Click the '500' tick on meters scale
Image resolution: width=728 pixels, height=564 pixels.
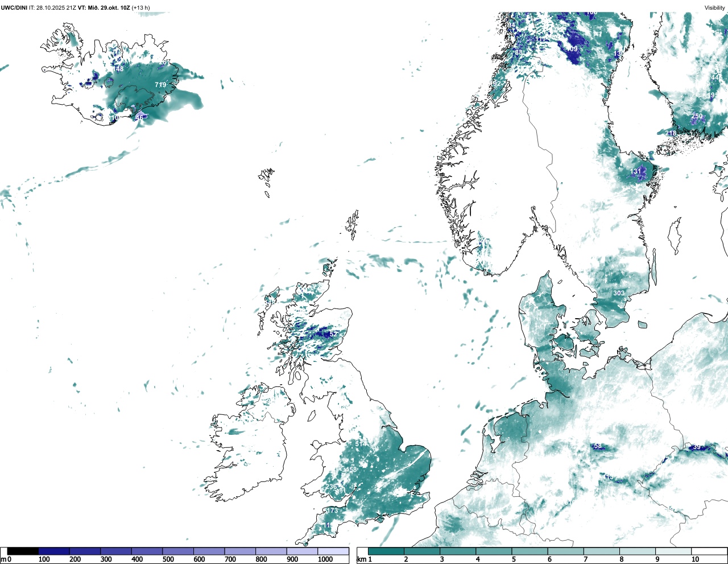168,559
